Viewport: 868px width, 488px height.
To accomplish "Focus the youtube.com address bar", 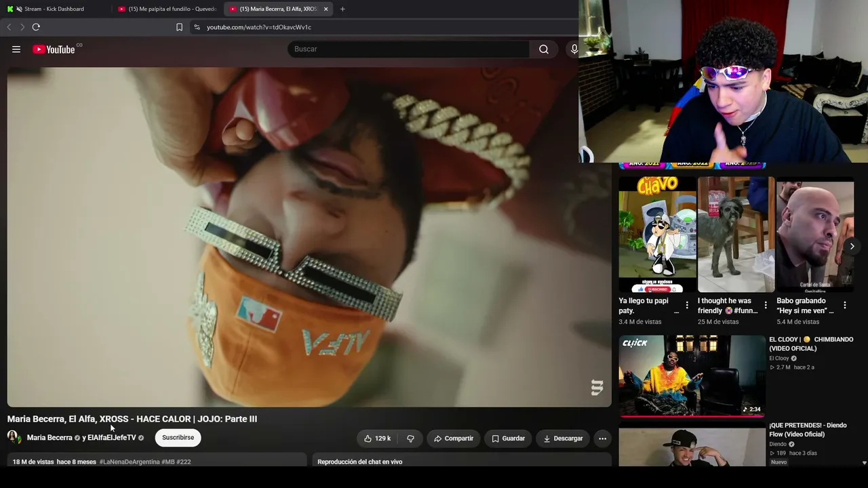I will [x=383, y=27].
